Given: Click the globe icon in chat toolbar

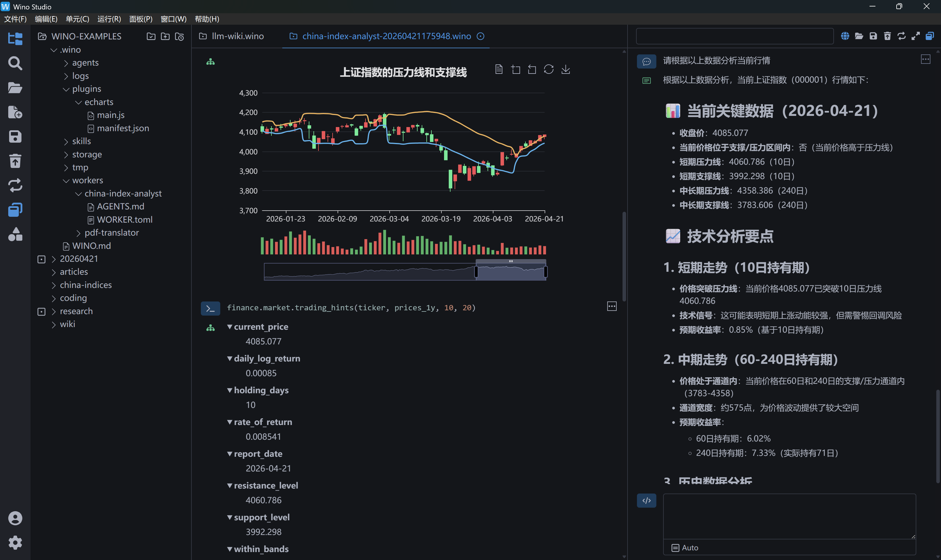Looking at the screenshot, I should click(845, 36).
